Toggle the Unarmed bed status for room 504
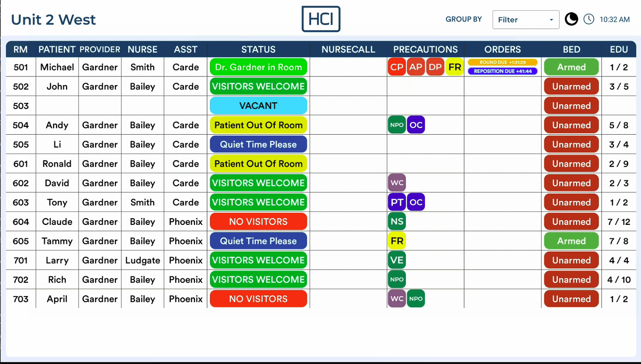 pyautogui.click(x=571, y=125)
